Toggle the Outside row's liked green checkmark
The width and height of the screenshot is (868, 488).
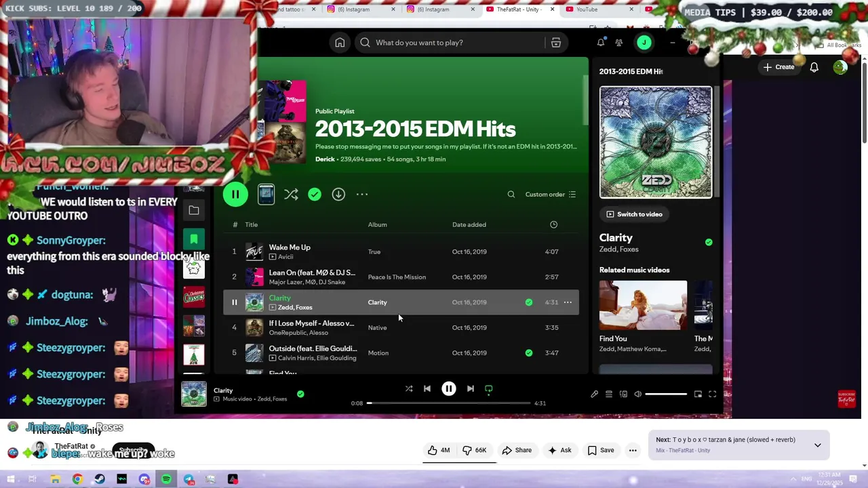pos(529,352)
